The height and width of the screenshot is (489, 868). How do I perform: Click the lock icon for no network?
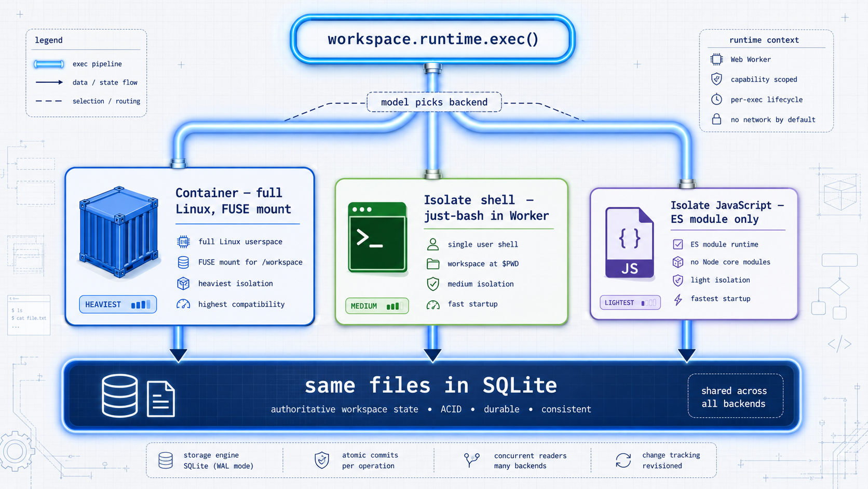coord(716,119)
